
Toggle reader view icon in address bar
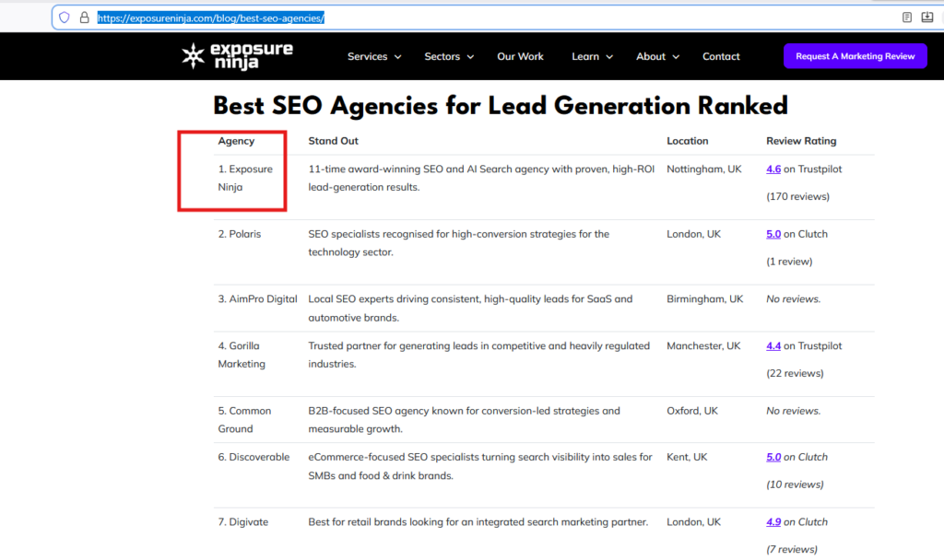click(907, 17)
